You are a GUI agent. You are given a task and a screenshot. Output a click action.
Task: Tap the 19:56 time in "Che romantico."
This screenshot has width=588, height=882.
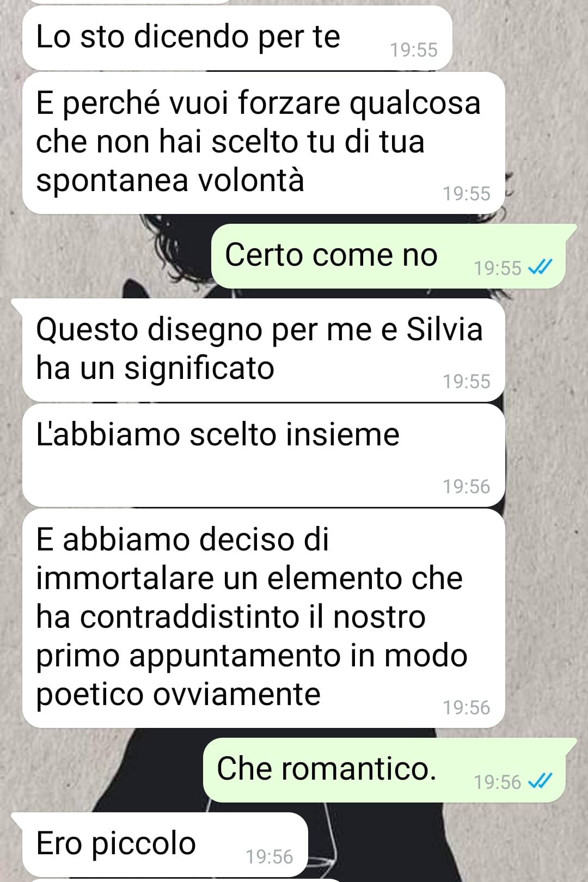point(498,782)
